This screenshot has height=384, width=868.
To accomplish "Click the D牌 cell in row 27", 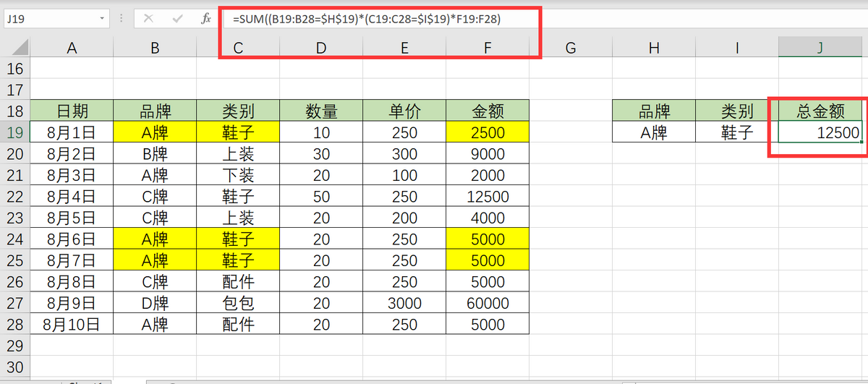I will click(x=155, y=303).
